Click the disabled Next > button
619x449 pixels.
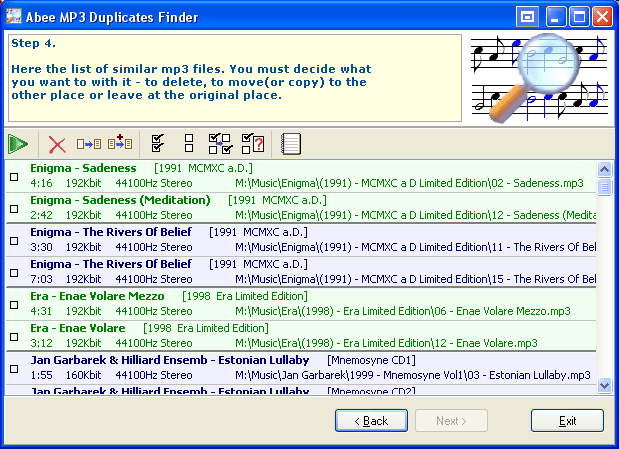pyautogui.click(x=451, y=421)
